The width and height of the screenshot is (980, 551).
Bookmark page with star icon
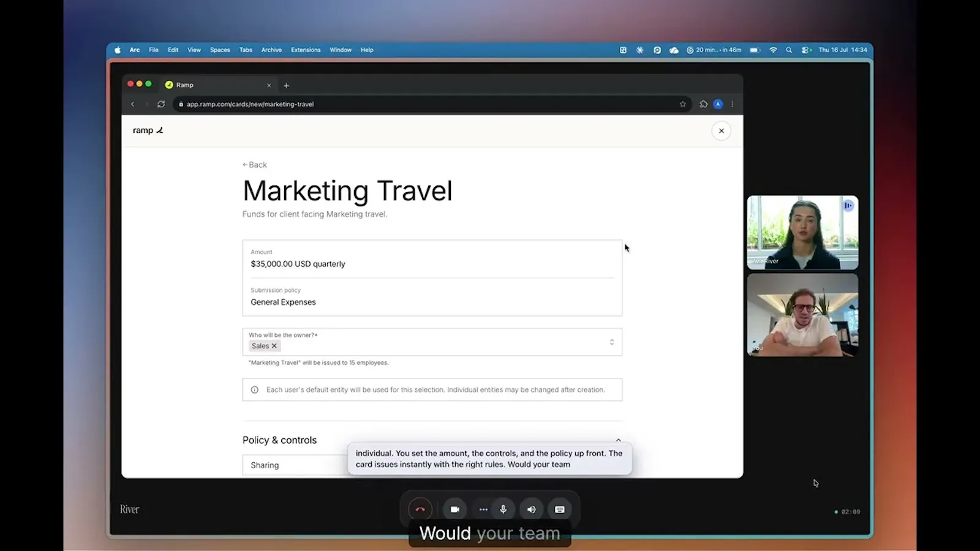pyautogui.click(x=683, y=104)
